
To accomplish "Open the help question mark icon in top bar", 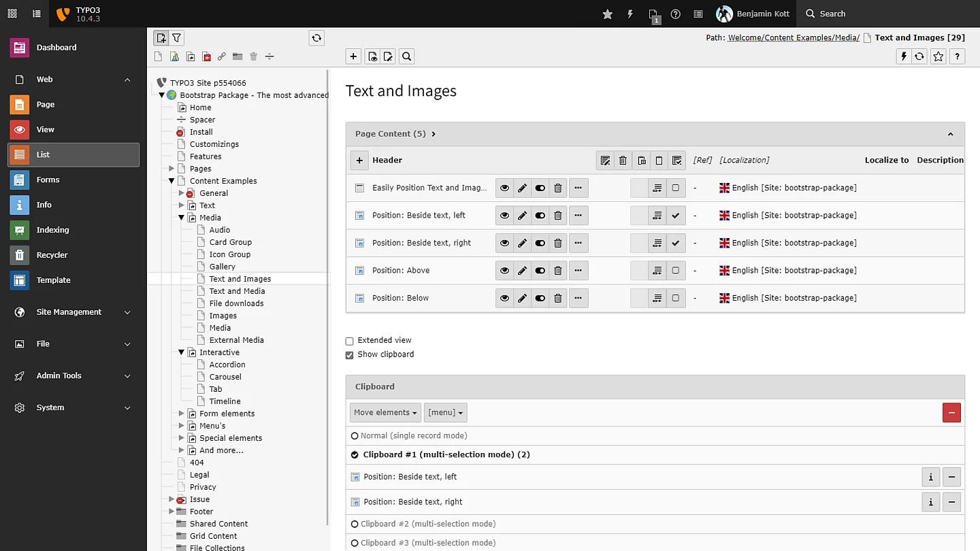I will 675,14.
